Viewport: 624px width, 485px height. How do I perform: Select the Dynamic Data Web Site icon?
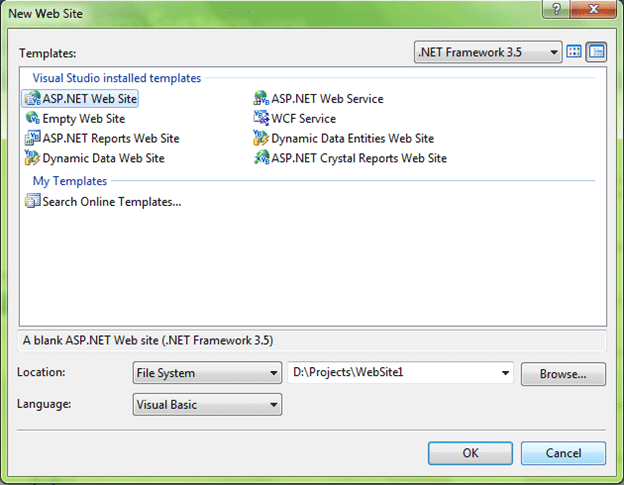point(33,158)
